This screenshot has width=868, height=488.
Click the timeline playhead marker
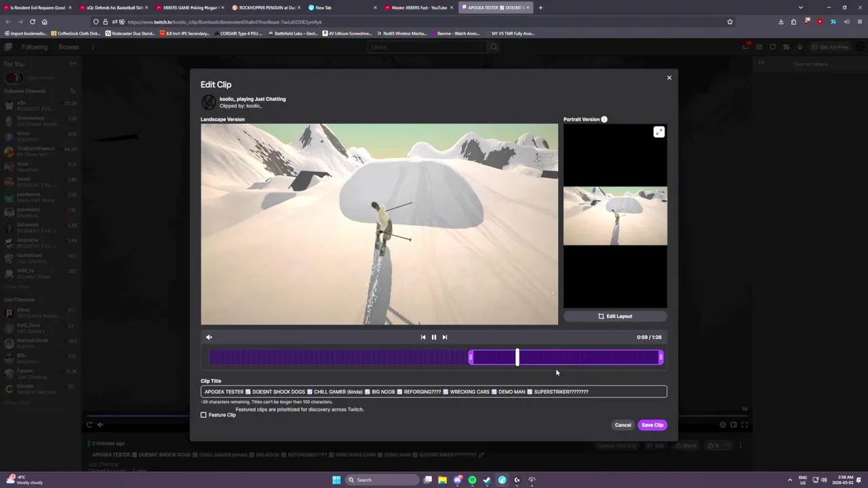click(517, 357)
